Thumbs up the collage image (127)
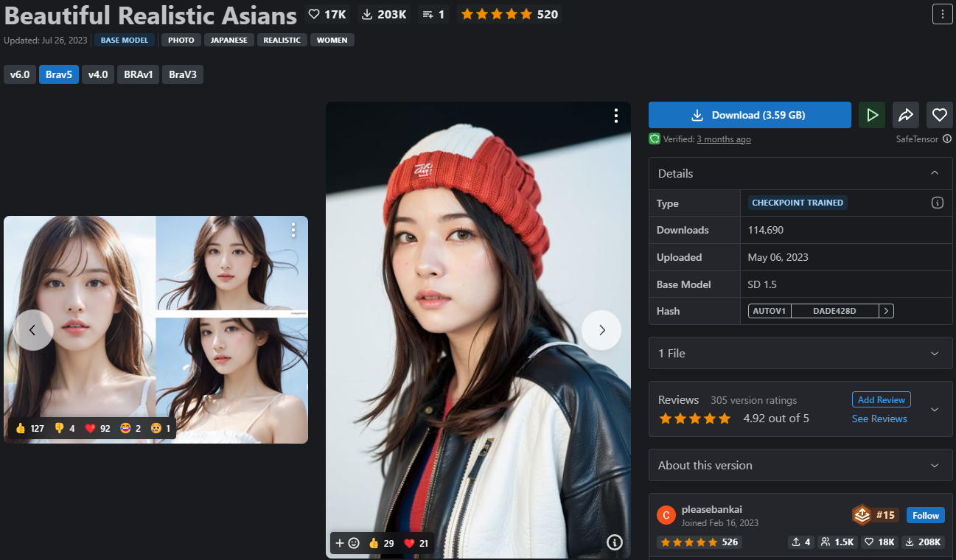The image size is (956, 560). (29, 428)
